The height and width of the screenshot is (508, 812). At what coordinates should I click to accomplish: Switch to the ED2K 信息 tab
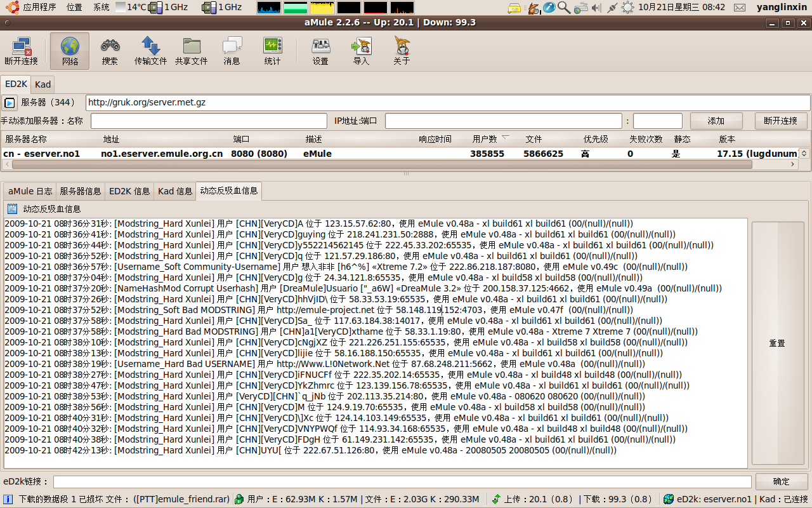pyautogui.click(x=129, y=191)
